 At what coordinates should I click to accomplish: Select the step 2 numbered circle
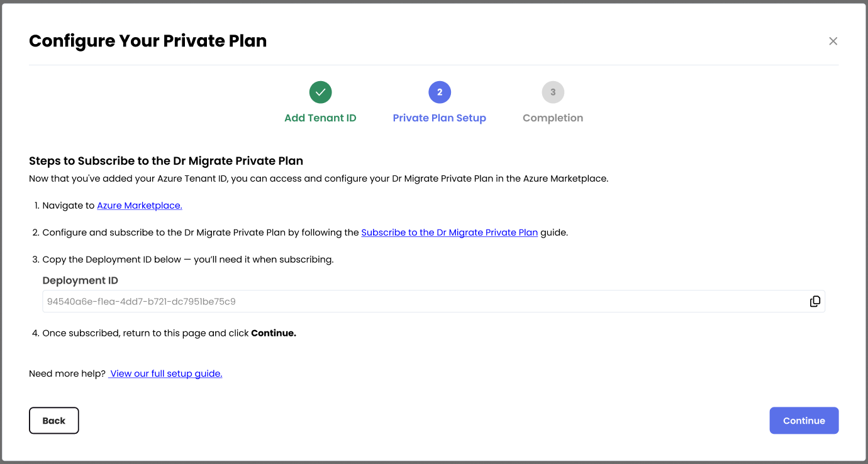tap(440, 92)
